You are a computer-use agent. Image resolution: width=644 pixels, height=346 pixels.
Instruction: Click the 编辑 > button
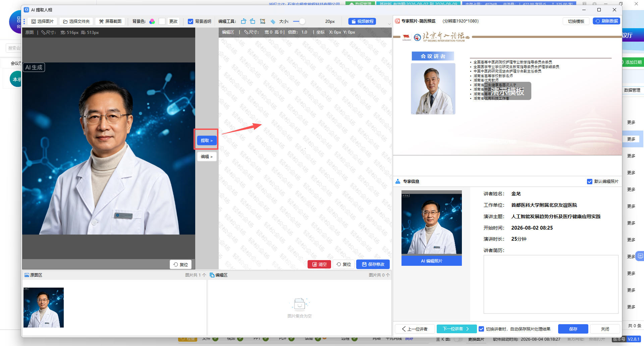[207, 157]
